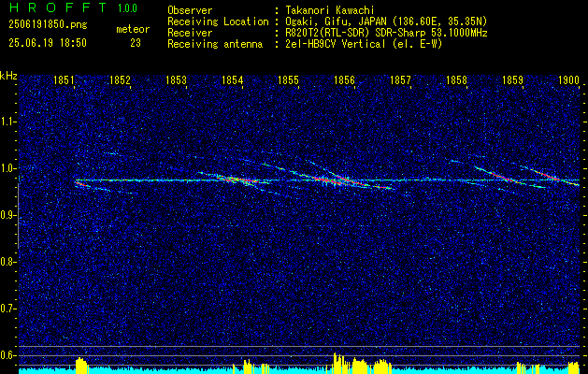Click the HROFFT program title
588x374 pixels.
57,7
